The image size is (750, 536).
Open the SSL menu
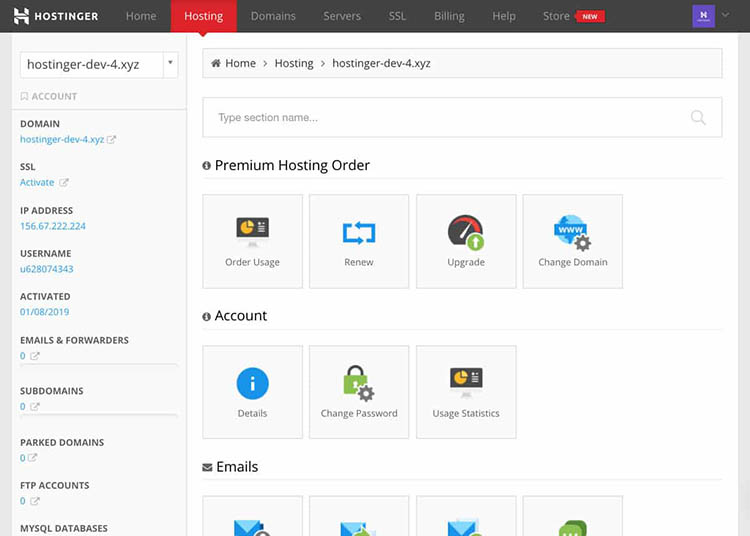[397, 16]
